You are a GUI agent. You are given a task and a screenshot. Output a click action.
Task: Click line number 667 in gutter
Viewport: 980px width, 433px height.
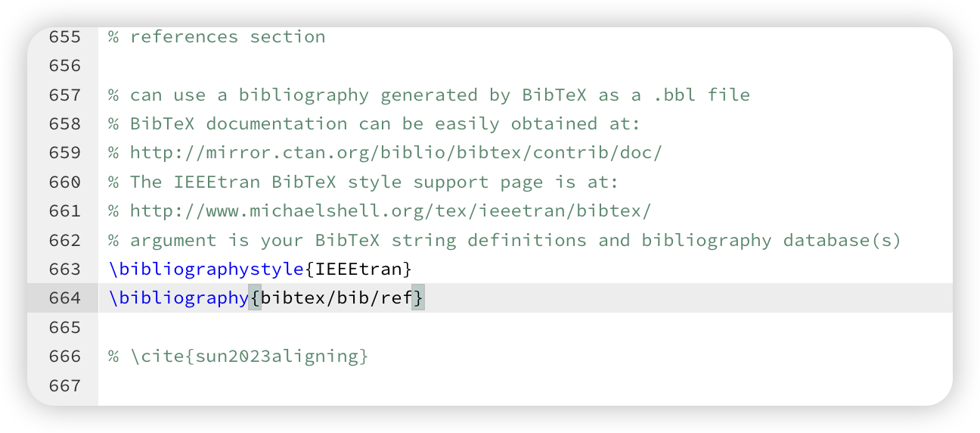pos(65,386)
